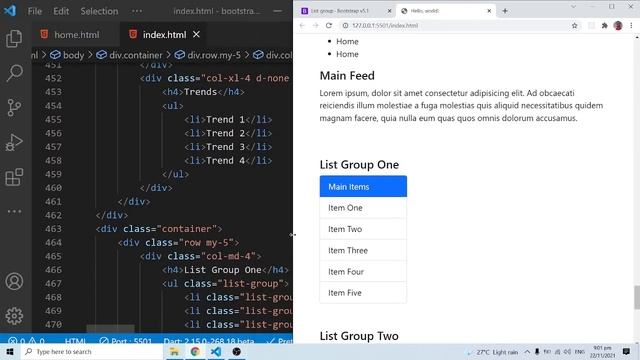Open File Explorer from the taskbar
This screenshot has height=360, width=640.
174,351
